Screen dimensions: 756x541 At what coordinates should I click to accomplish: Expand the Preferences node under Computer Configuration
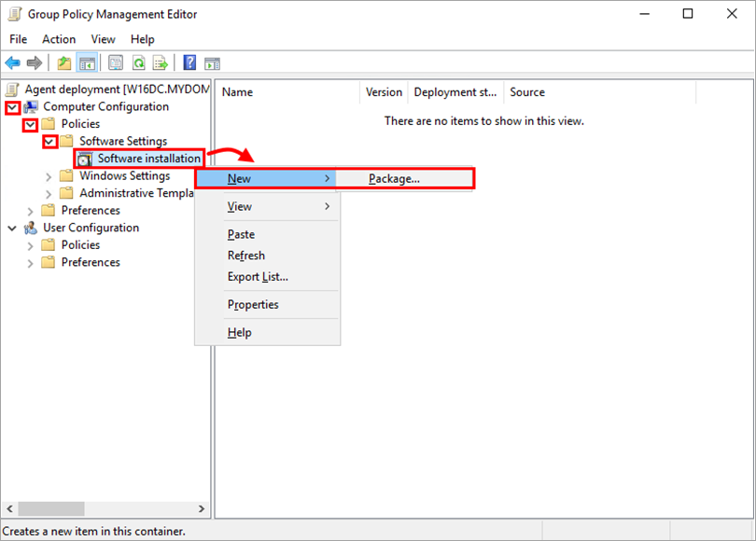[29, 210]
